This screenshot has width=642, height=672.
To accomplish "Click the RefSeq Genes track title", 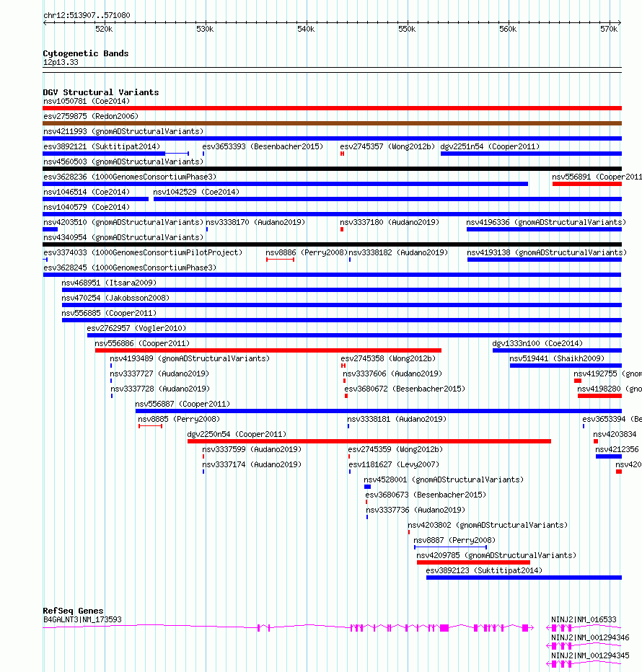I will coord(73,611).
